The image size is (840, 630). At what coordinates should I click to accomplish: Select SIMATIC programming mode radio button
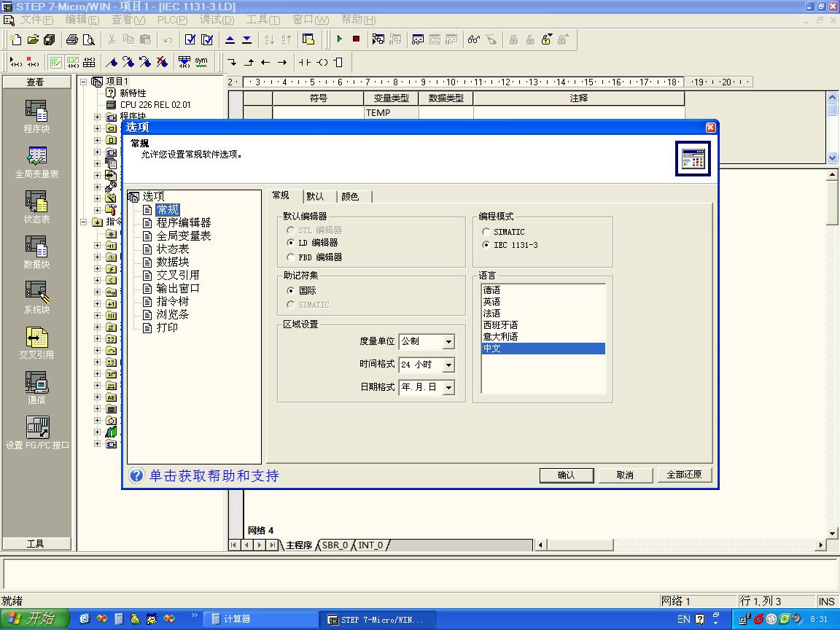[x=486, y=232]
